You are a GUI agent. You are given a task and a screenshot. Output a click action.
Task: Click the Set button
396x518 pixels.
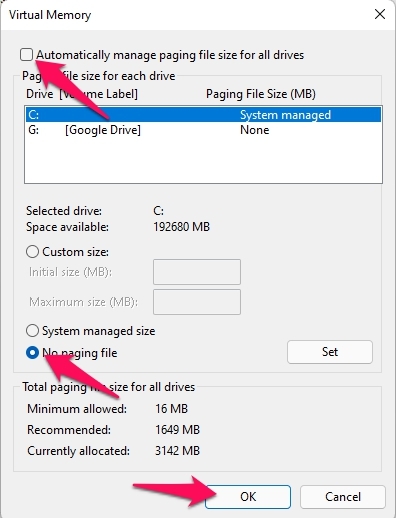coord(330,352)
